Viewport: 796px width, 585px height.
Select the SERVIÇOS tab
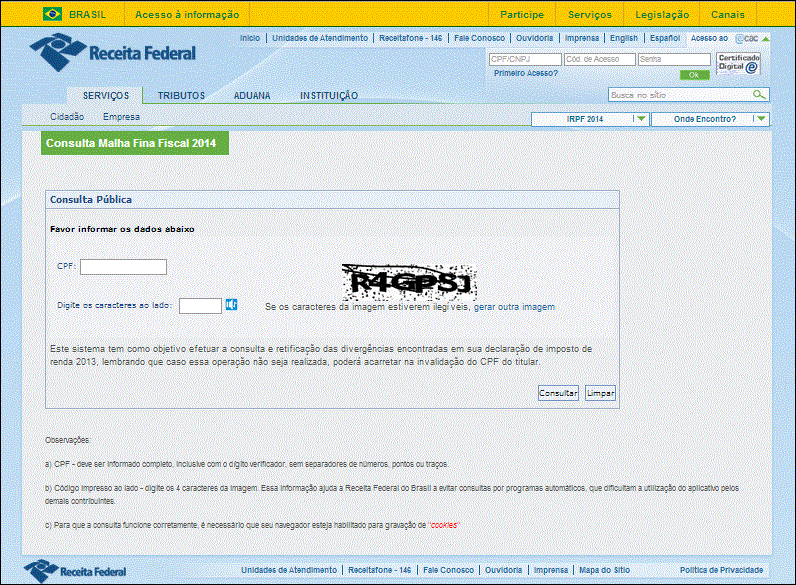click(x=106, y=95)
